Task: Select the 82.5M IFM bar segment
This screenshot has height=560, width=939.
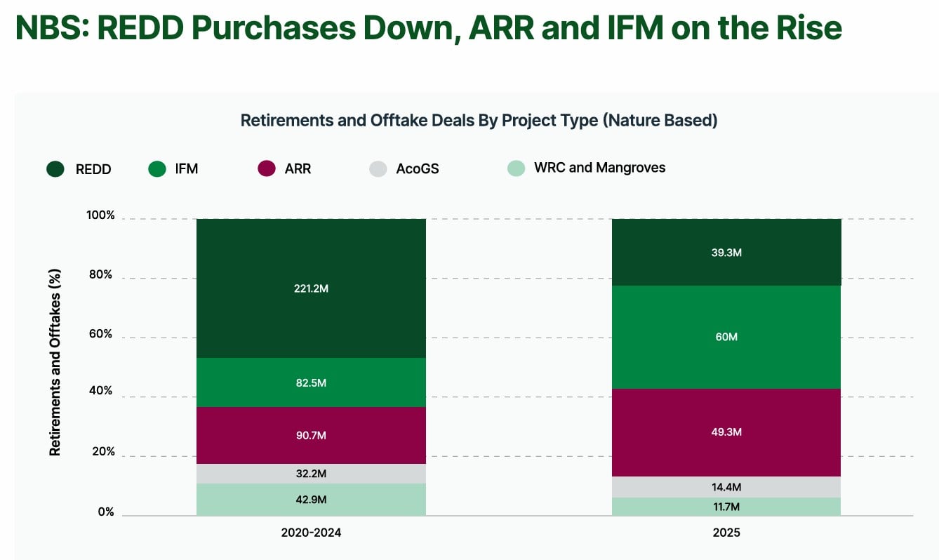Action: point(311,382)
